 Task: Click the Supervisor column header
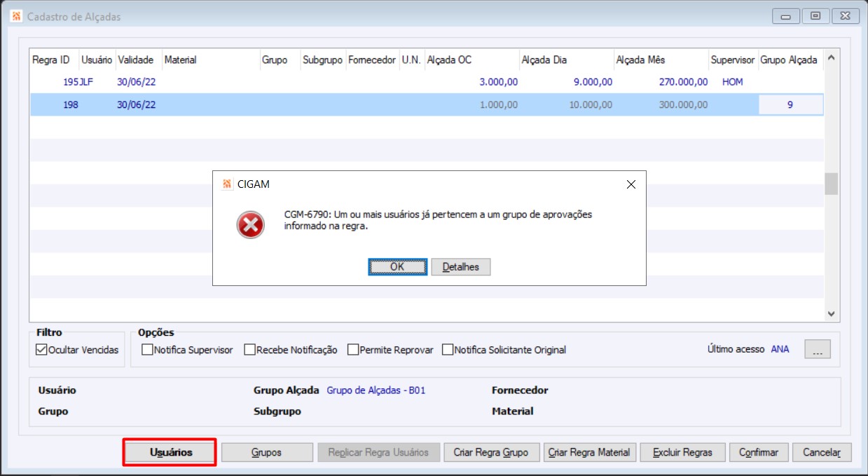[x=733, y=60]
